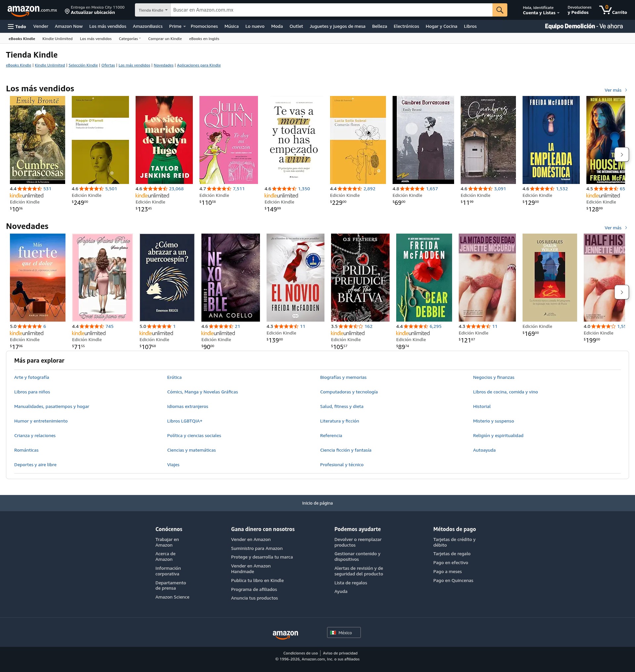Click the orange search magnifier button
The width and height of the screenshot is (635, 672).
click(500, 10)
